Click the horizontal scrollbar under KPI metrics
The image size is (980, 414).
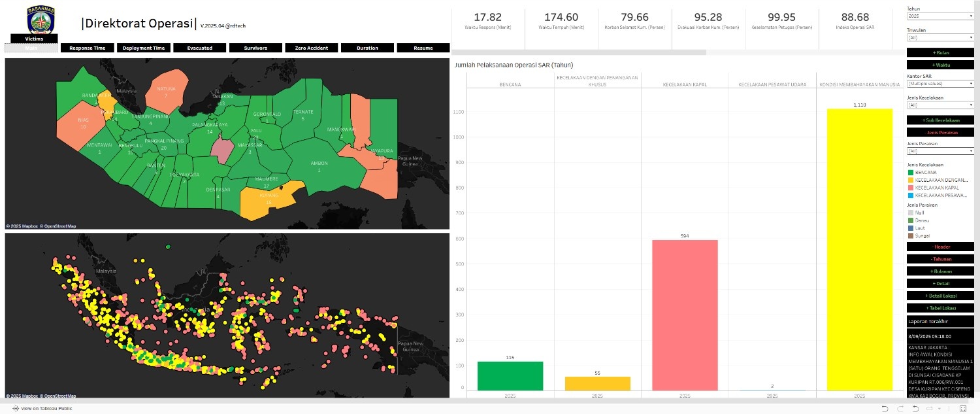click(x=578, y=52)
